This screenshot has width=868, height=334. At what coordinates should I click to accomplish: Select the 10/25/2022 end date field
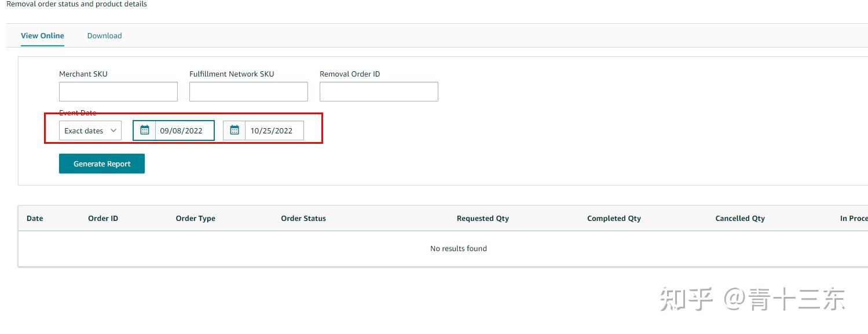[x=274, y=130]
